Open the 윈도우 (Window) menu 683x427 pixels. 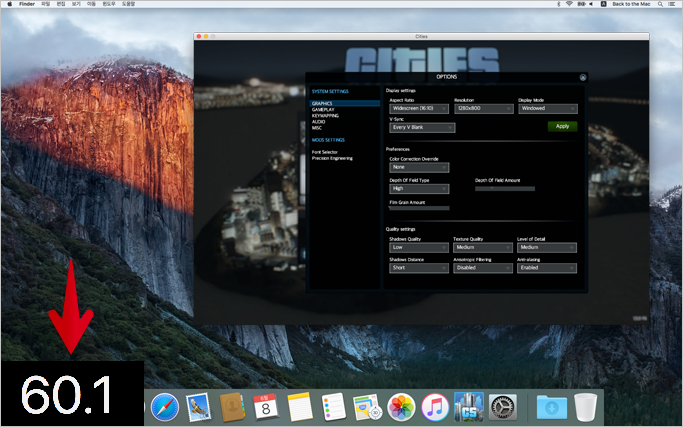click(108, 4)
